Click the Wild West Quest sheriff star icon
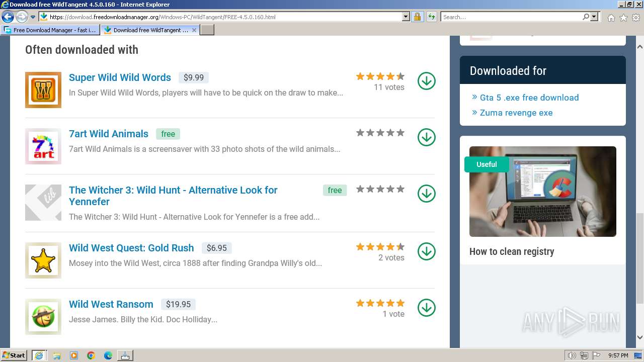 coord(43,260)
